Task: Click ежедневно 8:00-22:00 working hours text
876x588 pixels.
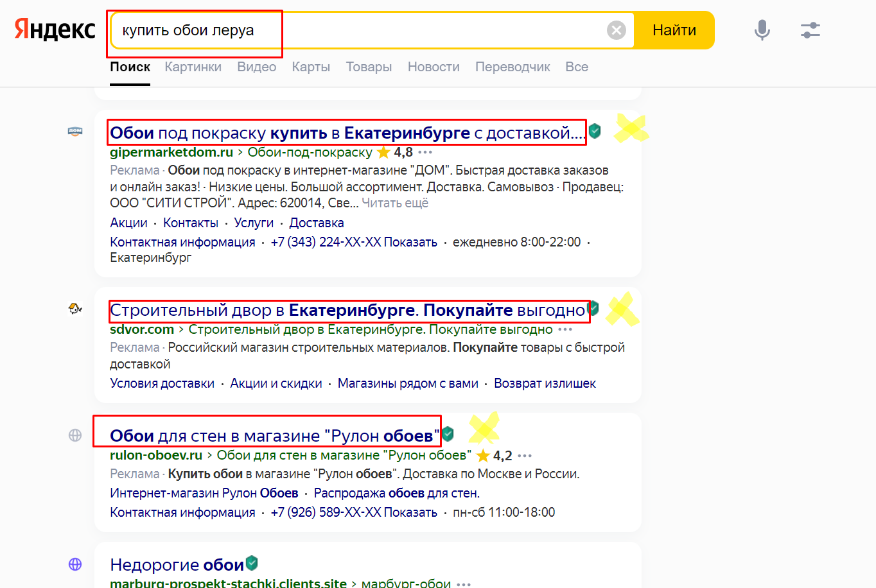Action: pyautogui.click(x=516, y=242)
